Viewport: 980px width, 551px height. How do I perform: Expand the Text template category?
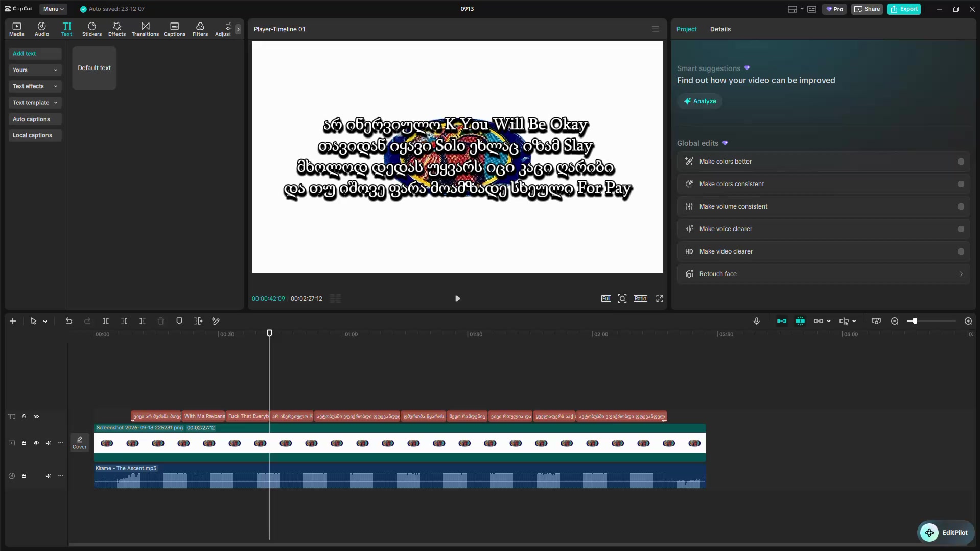click(x=35, y=103)
